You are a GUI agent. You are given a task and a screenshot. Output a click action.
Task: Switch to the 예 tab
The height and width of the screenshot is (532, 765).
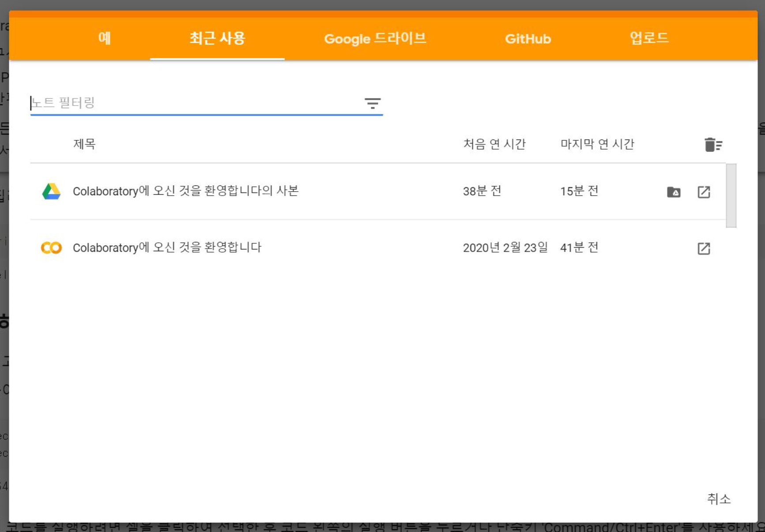click(104, 38)
